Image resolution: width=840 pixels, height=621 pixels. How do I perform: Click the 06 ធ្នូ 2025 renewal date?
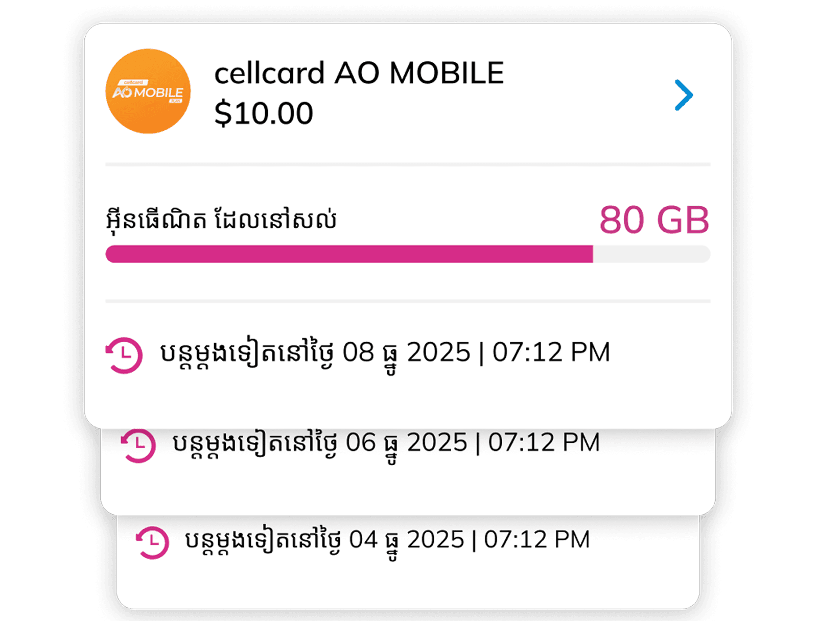coord(406,443)
